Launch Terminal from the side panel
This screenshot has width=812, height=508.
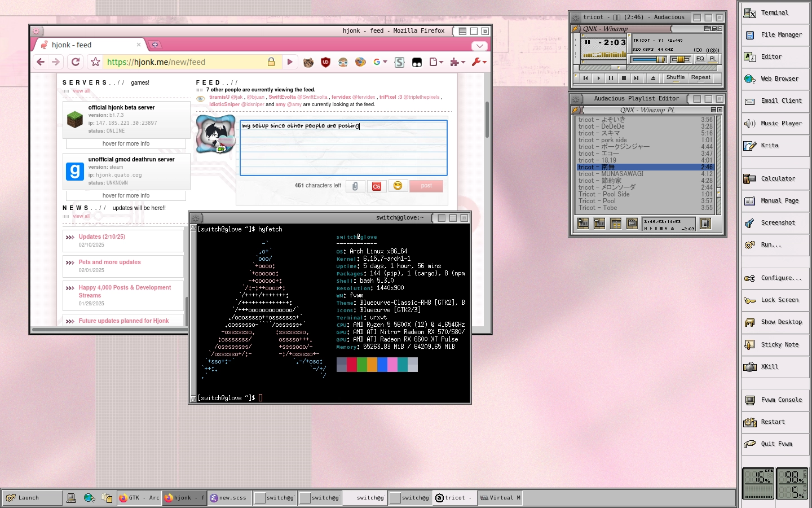(776, 12)
